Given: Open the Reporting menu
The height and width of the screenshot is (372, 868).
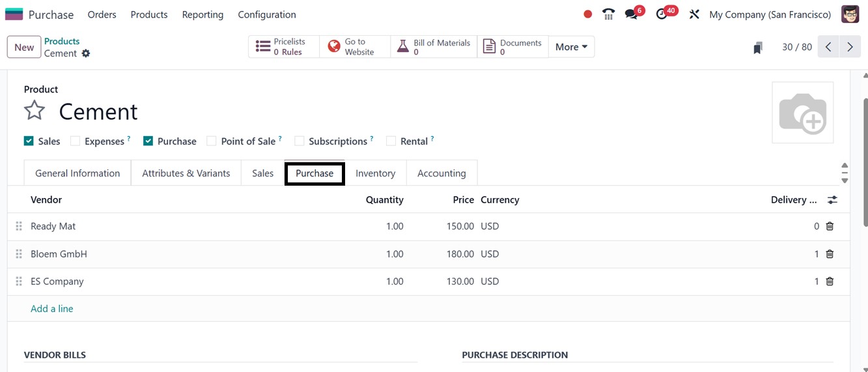Looking at the screenshot, I should pyautogui.click(x=203, y=14).
